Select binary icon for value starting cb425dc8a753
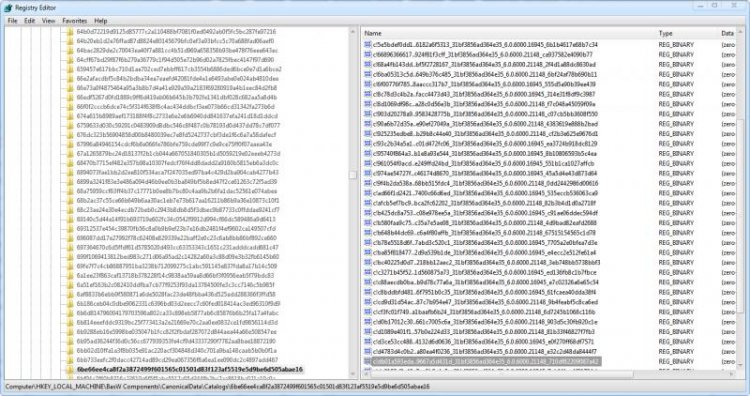 [x=367, y=213]
